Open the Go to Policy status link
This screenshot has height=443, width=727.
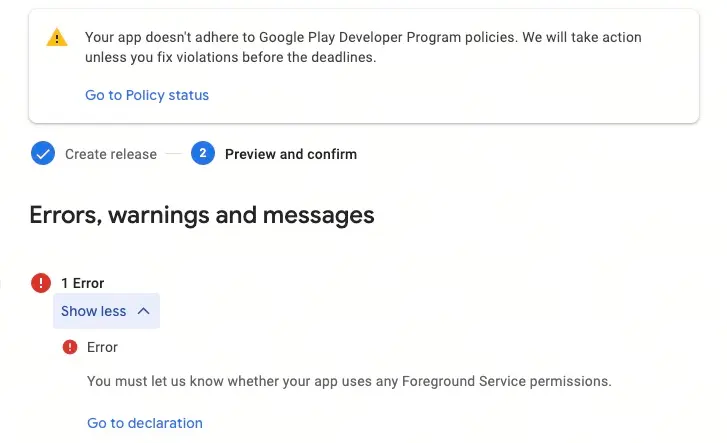[147, 95]
